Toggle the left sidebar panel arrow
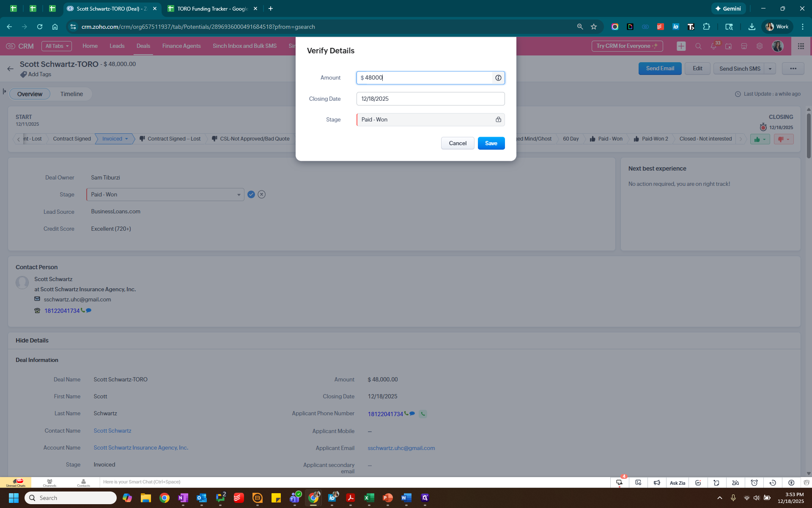The width and height of the screenshot is (812, 508). [x=5, y=91]
